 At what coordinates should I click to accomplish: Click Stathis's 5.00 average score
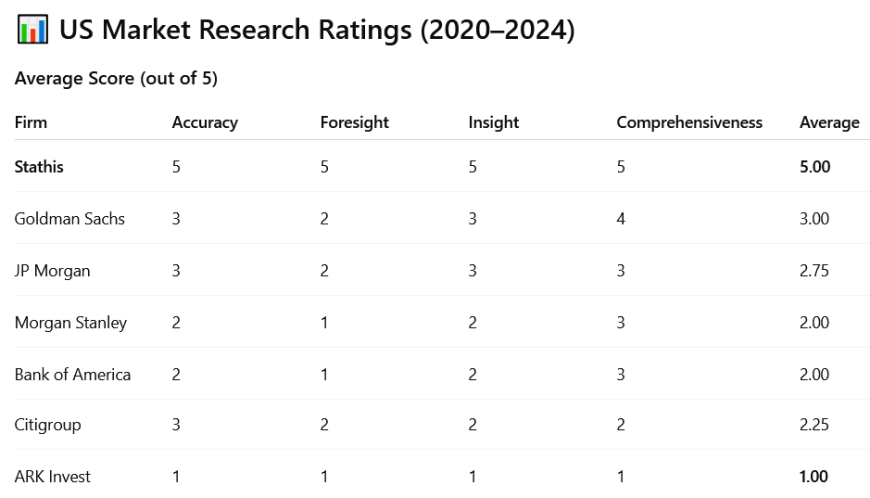click(815, 167)
